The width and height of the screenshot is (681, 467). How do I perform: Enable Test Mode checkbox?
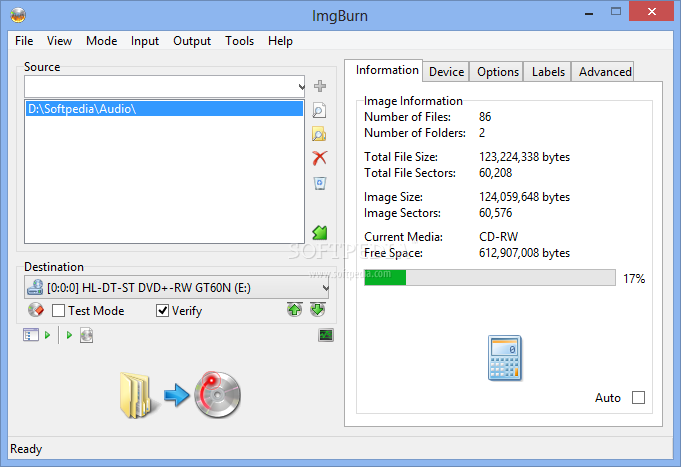coord(58,311)
